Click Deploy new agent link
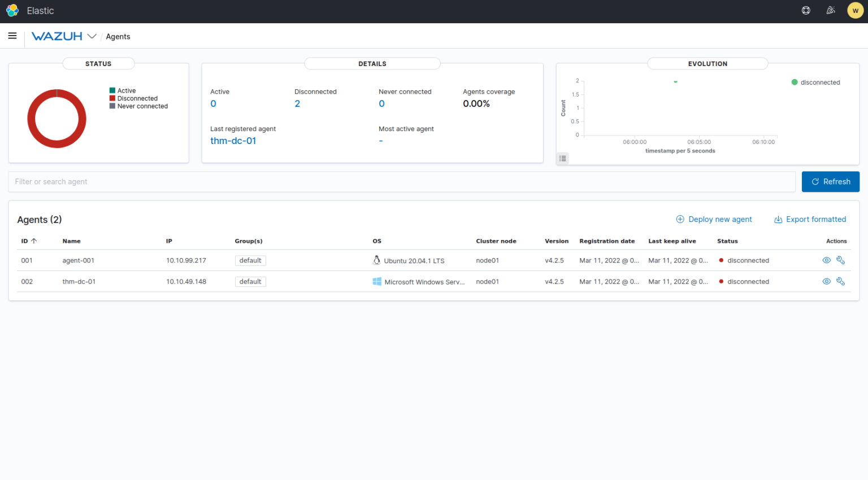The image size is (868, 480). point(714,220)
